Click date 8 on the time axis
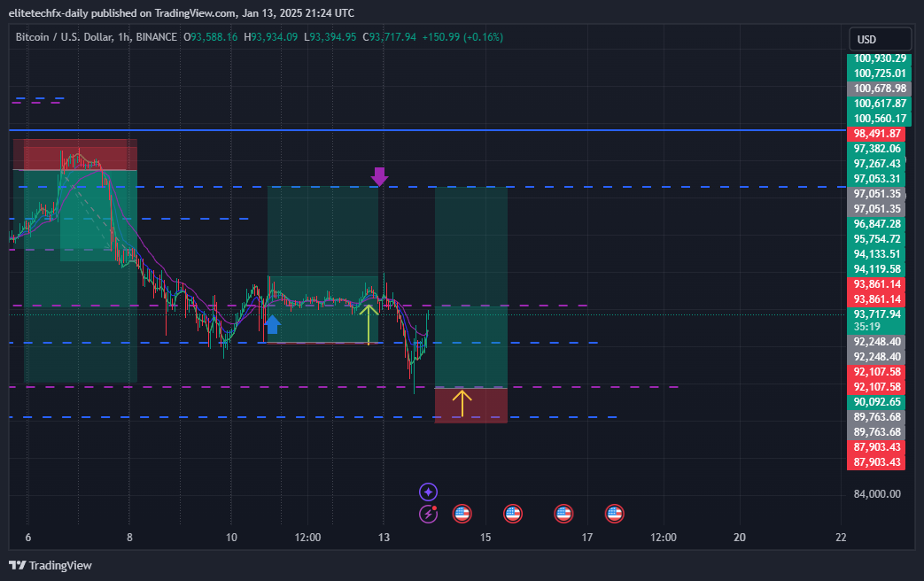This screenshot has height=581, width=924. coord(129,538)
